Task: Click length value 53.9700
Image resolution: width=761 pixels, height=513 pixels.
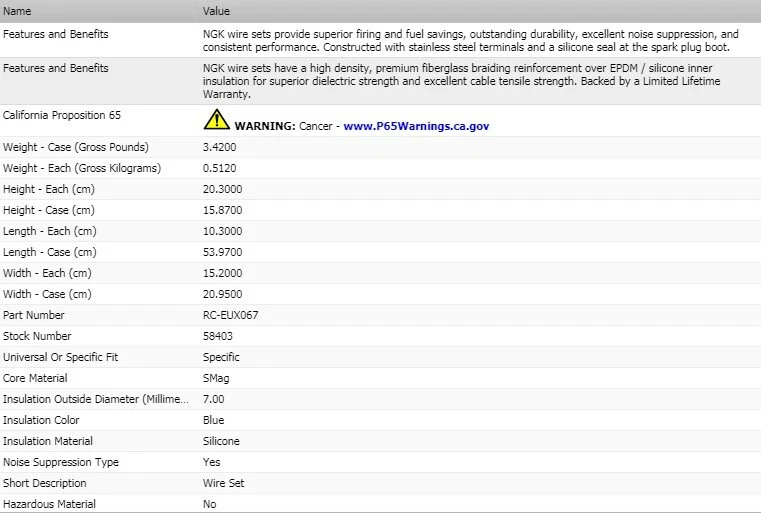Action: tap(222, 252)
